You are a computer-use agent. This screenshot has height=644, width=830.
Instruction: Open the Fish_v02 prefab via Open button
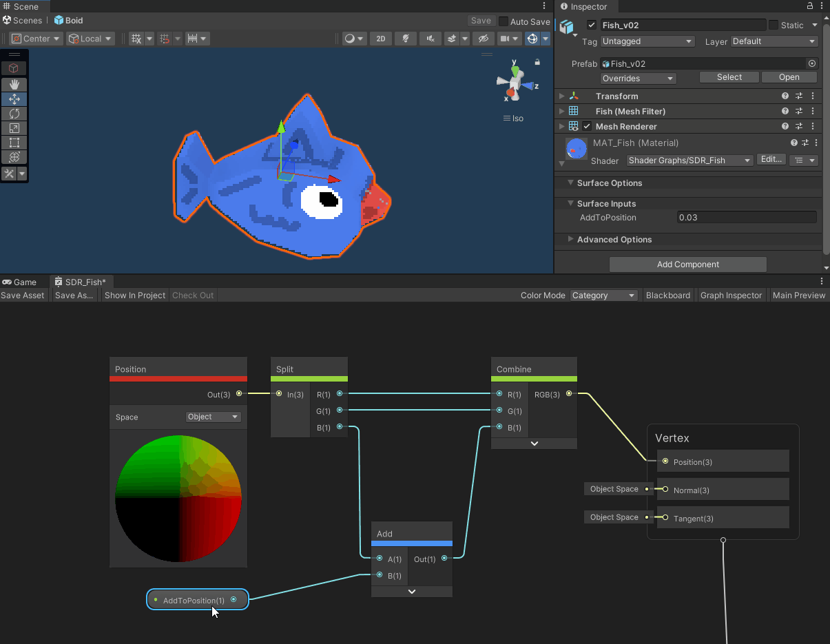789,76
